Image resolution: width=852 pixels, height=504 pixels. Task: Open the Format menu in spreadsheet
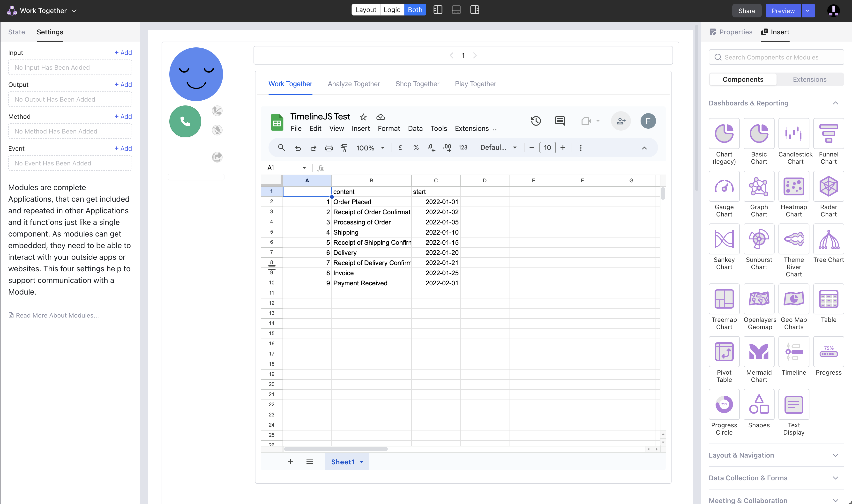point(389,128)
